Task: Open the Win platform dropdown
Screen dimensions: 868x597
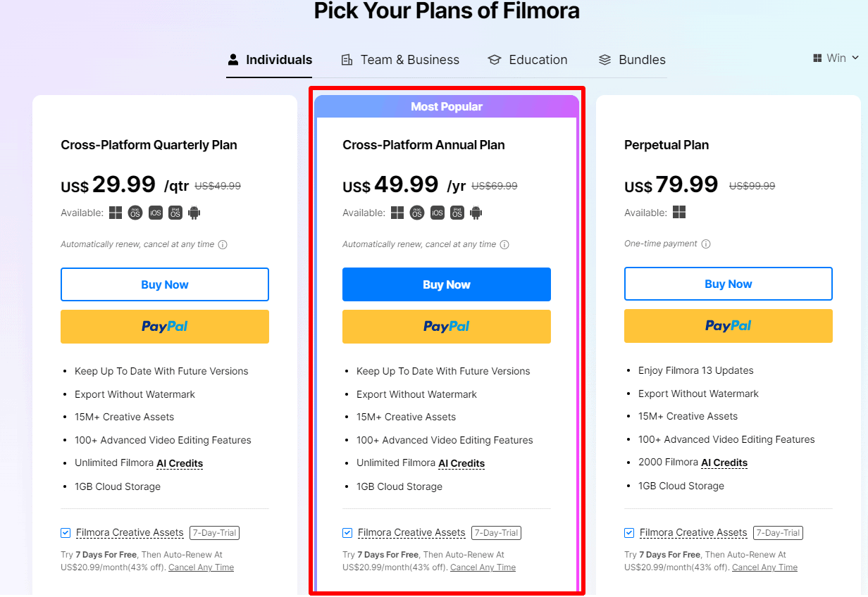Action: point(836,58)
